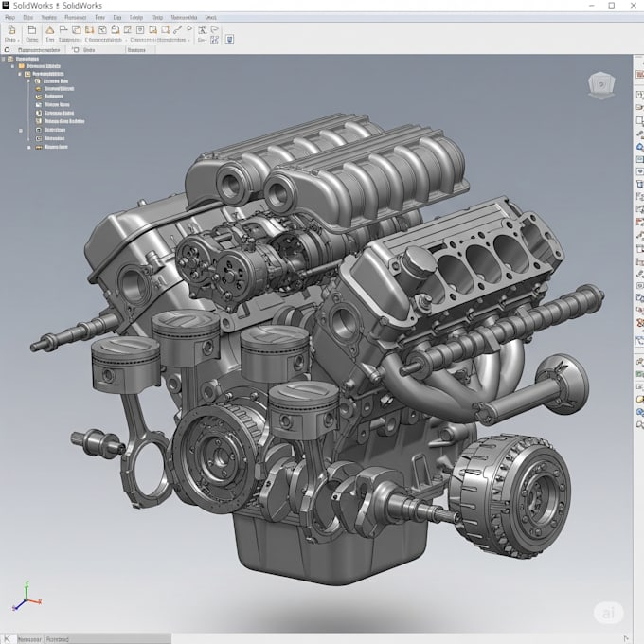Select the last item in the feature tree
This screenshot has width=644, height=644.
(x=54, y=147)
